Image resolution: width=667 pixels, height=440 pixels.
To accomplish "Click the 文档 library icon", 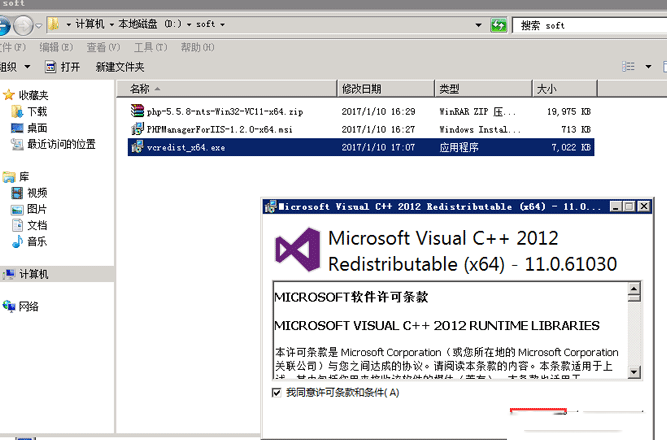I will 17,225.
